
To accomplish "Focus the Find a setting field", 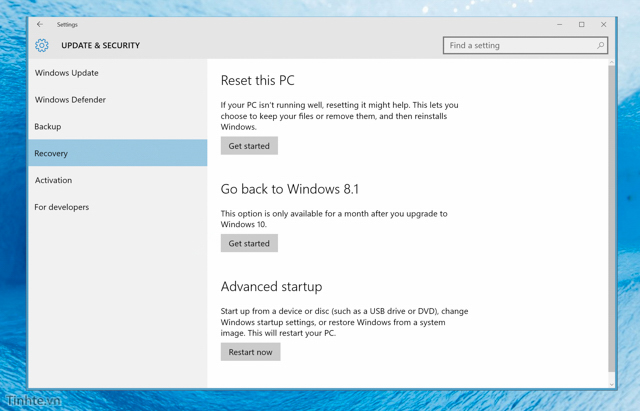I will 525,45.
